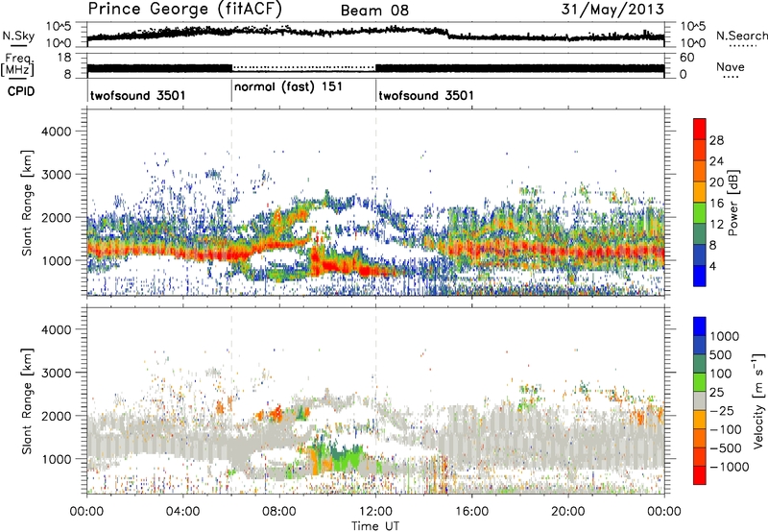Pick the light green 25–100 velocity segment

coord(700,382)
